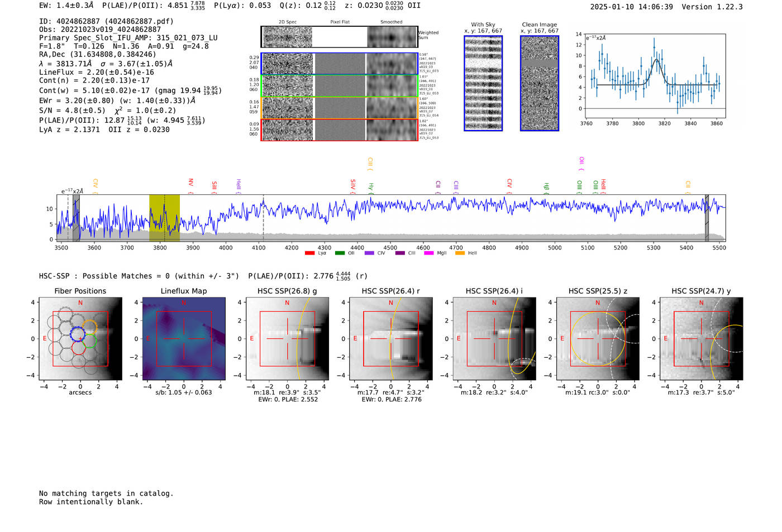Screen dimensions: 782x532
Task: Open the Lineflux Map panel
Action: (x=184, y=338)
